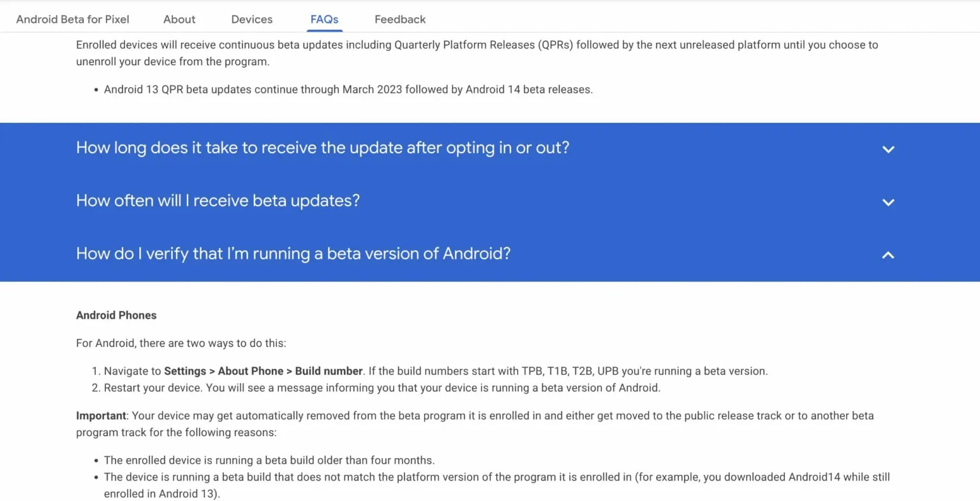Switch to the About tab

[x=179, y=19]
